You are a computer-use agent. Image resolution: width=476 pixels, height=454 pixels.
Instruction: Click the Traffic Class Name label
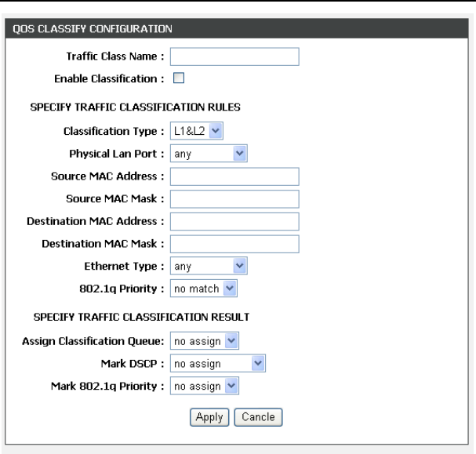[x=118, y=56]
